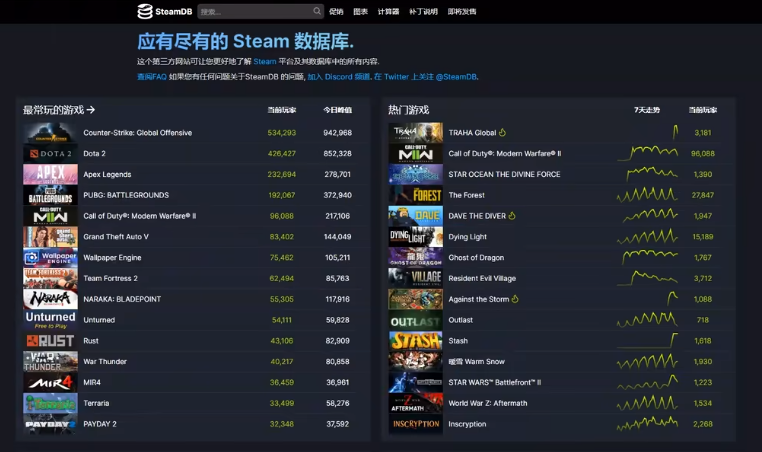The width and height of the screenshot is (762, 452).
Task: Click the Dota 2 game thumbnail
Action: pyautogui.click(x=50, y=154)
